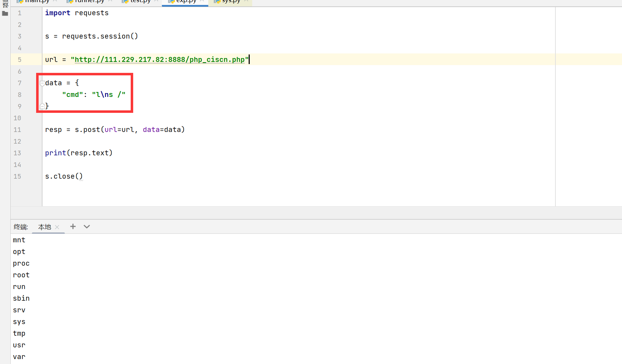622x364 pixels.
Task: Switch to the runner.py editor tab
Action: (89, 1)
